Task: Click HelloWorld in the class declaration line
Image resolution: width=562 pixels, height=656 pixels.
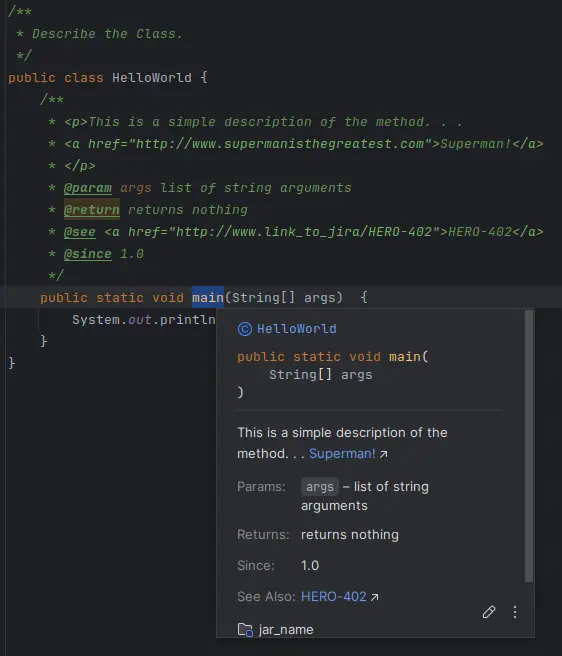Action: pos(151,78)
